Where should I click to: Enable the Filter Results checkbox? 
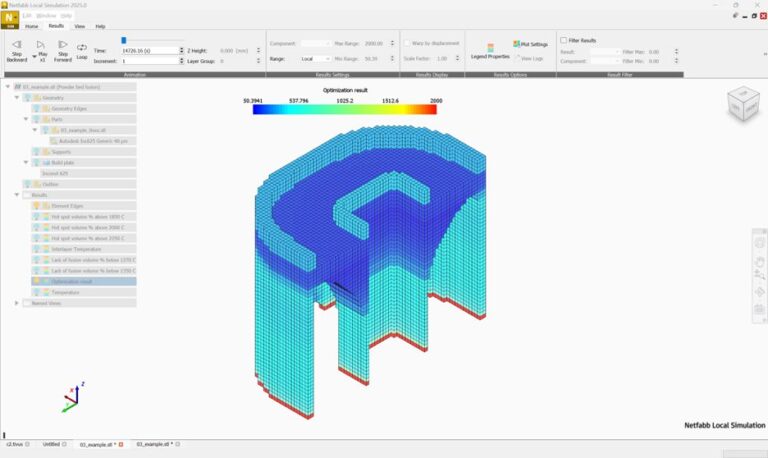[x=564, y=40]
